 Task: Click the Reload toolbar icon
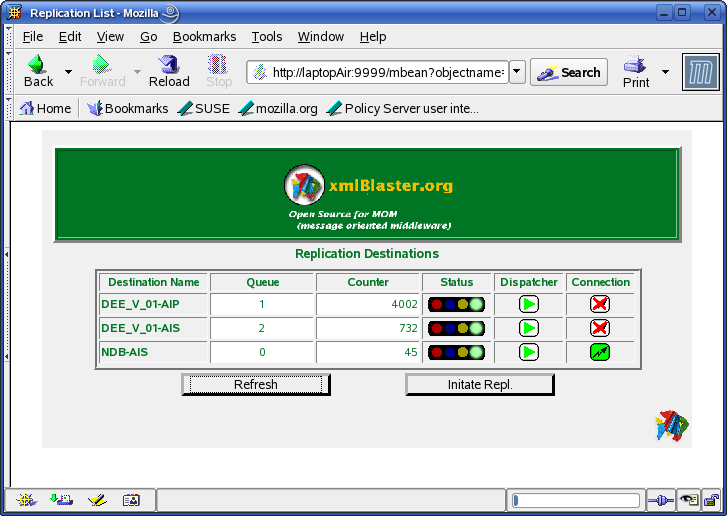pyautogui.click(x=169, y=64)
